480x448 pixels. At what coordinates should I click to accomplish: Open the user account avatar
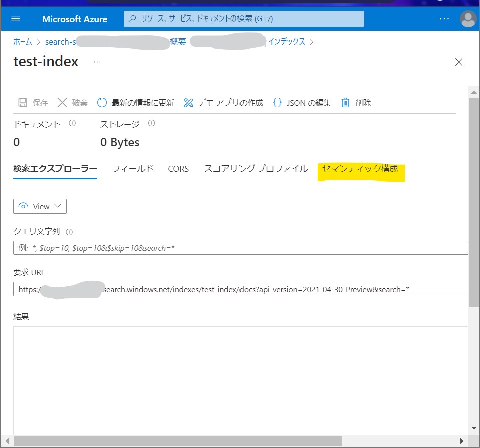click(468, 19)
